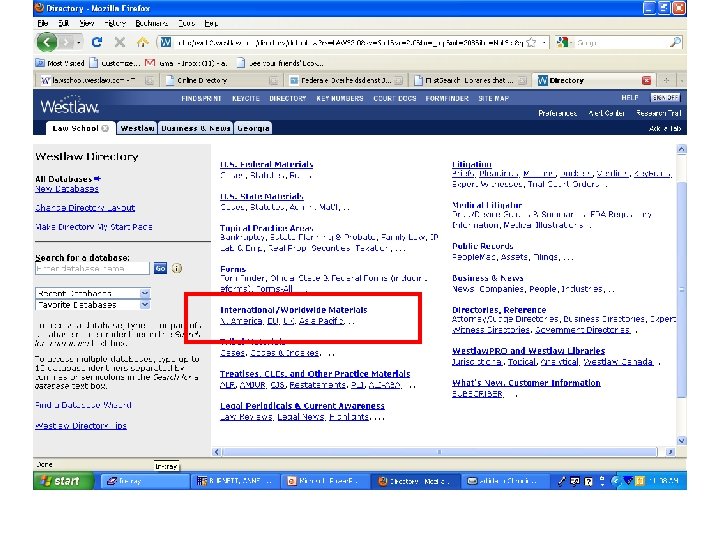The height and width of the screenshot is (540, 720).
Task: Open the Most Visited bookmarks item
Action: pyautogui.click(x=60, y=63)
